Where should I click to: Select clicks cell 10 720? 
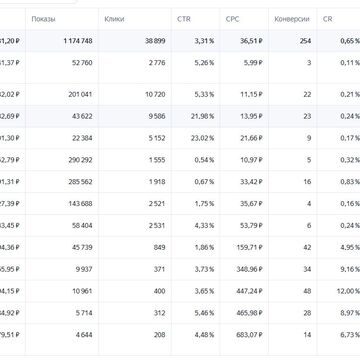click(155, 94)
